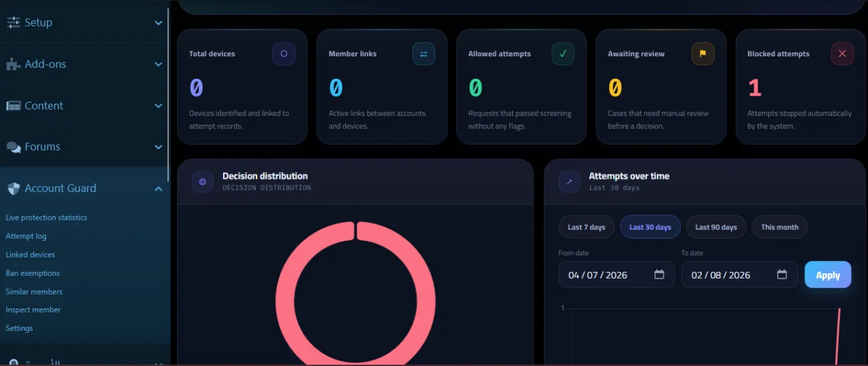Select the Last 30 days range

coord(650,227)
